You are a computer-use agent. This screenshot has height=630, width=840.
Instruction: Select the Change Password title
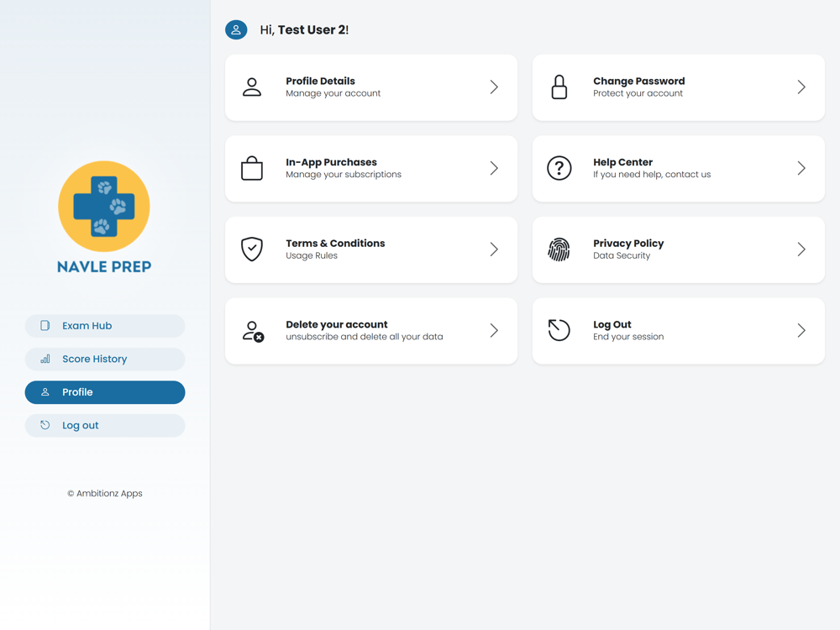click(638, 81)
